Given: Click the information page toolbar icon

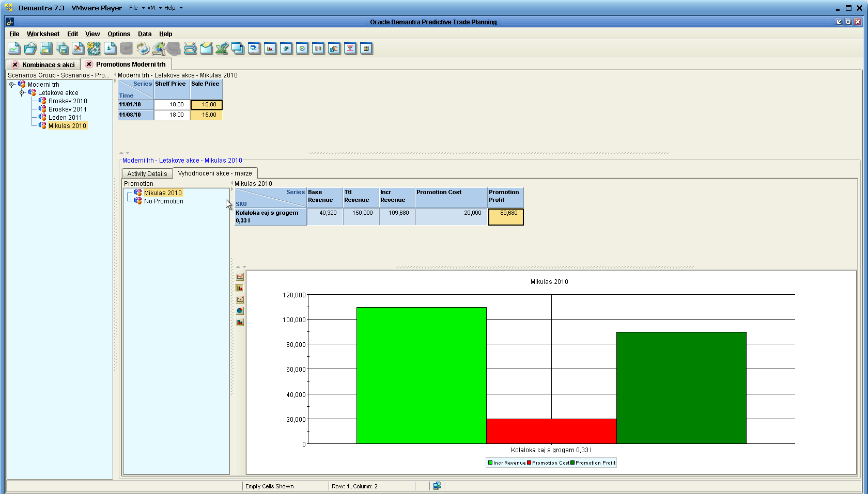Looking at the screenshot, I should tap(110, 49).
